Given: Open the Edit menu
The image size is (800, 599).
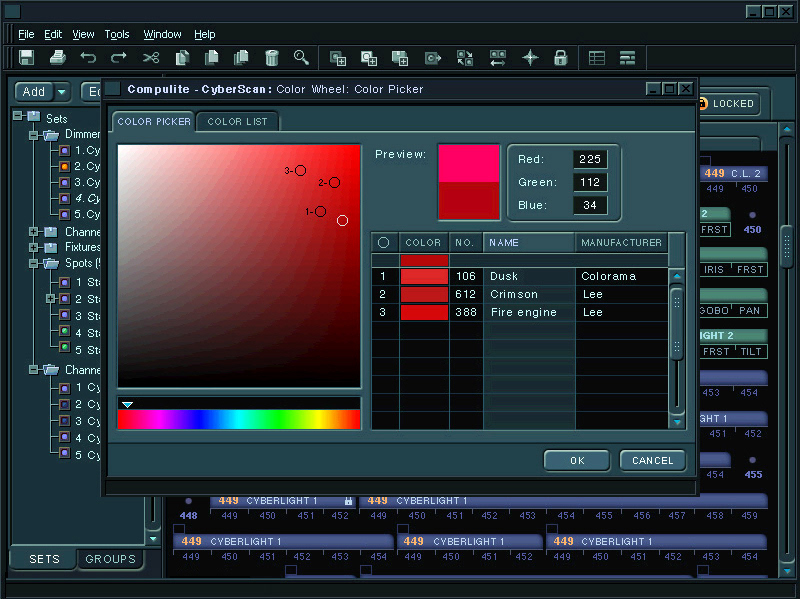Looking at the screenshot, I should (x=53, y=34).
